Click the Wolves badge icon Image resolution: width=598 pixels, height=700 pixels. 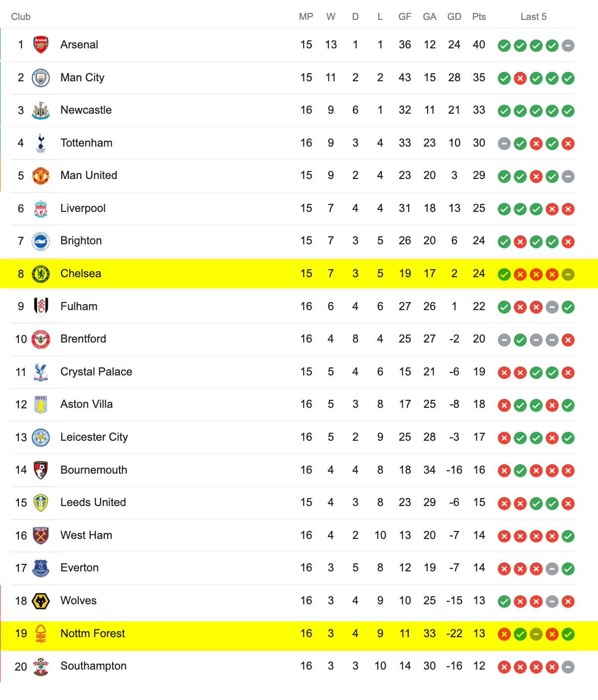pyautogui.click(x=41, y=601)
